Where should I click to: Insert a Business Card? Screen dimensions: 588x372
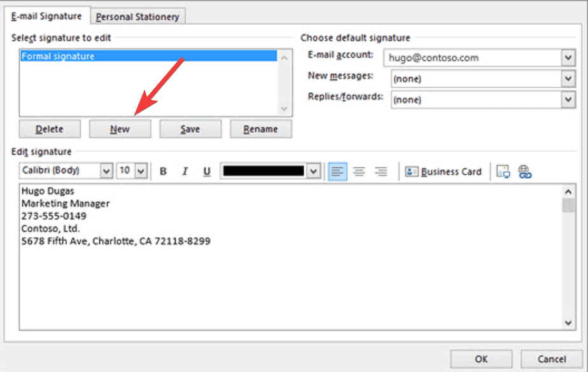pyautogui.click(x=444, y=172)
